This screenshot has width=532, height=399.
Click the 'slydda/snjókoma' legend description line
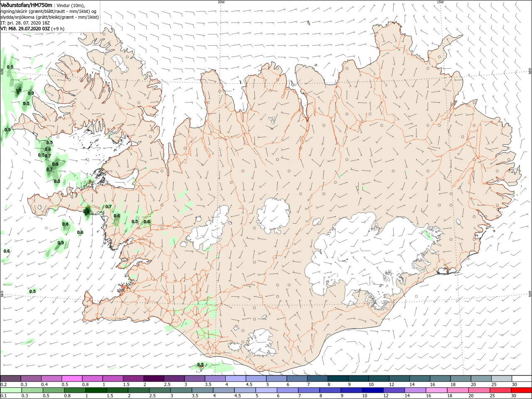(x=49, y=17)
